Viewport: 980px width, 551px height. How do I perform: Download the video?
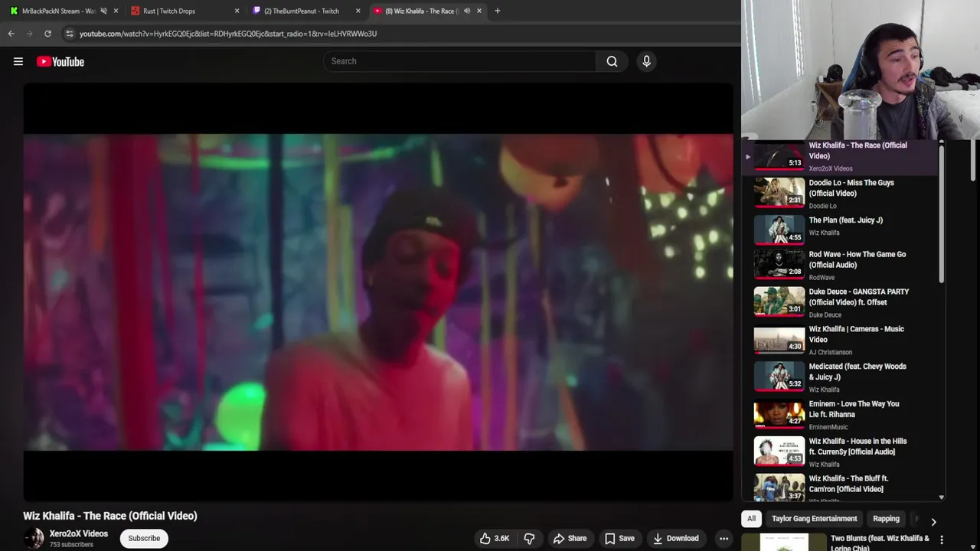click(x=676, y=538)
